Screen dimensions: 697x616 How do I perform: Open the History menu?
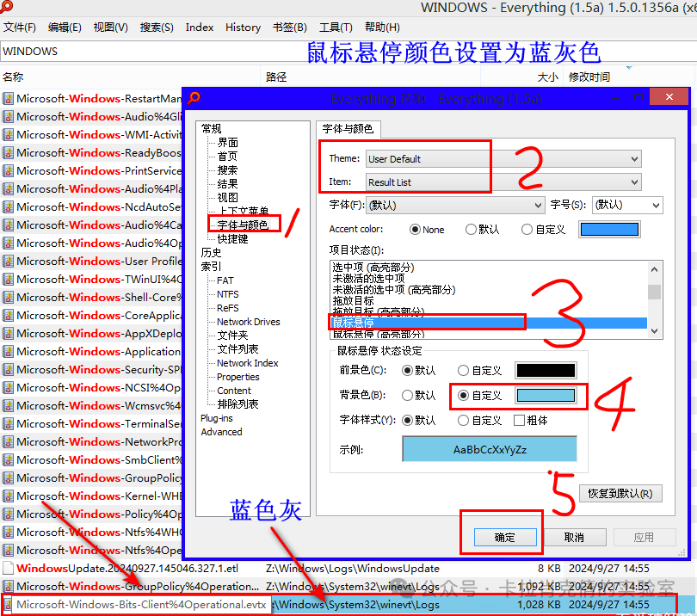coord(243,28)
